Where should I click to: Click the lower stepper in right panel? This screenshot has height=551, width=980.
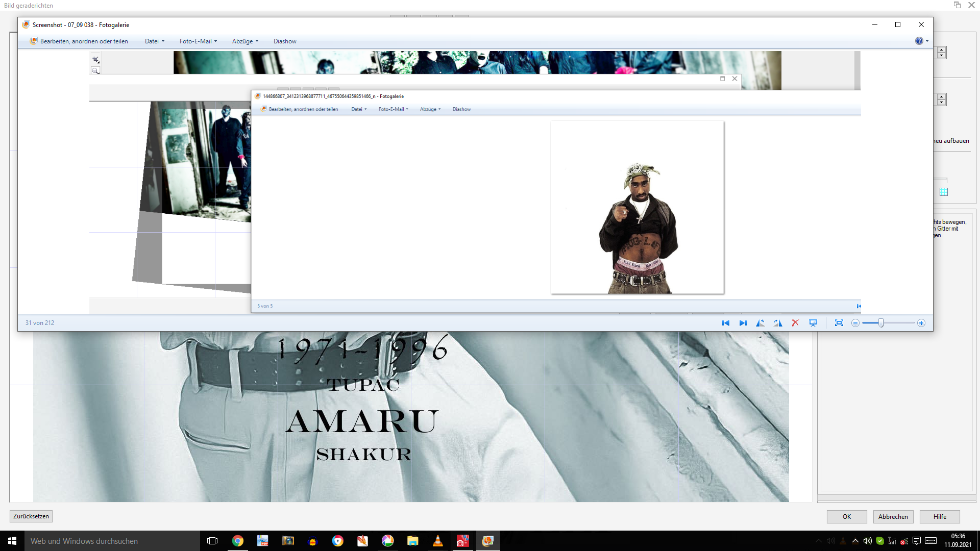point(942,99)
